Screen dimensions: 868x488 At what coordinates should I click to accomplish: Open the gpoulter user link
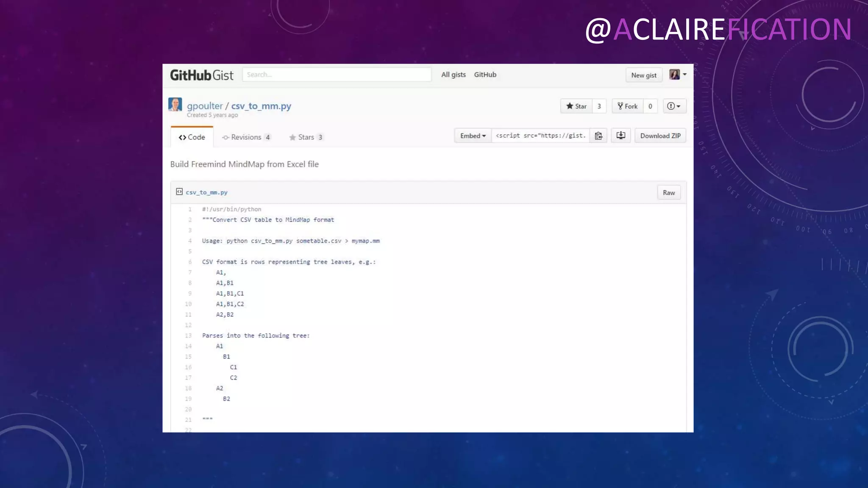pyautogui.click(x=205, y=106)
